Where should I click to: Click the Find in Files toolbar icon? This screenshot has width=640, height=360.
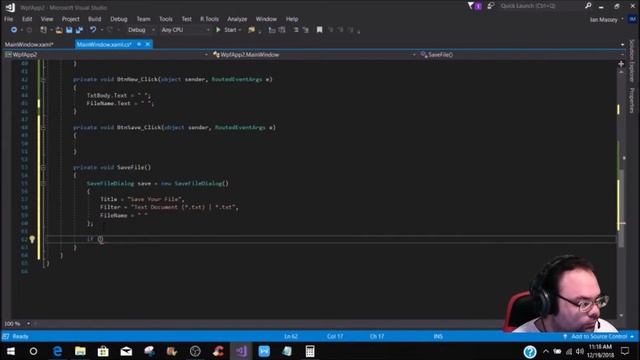coord(251,30)
